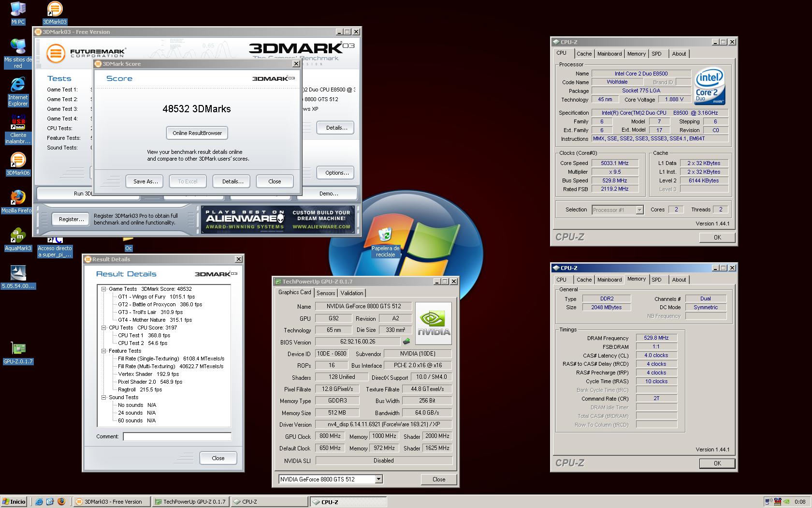Click the taskbar clock showing 0:08
812x508 pixels.
(x=799, y=502)
